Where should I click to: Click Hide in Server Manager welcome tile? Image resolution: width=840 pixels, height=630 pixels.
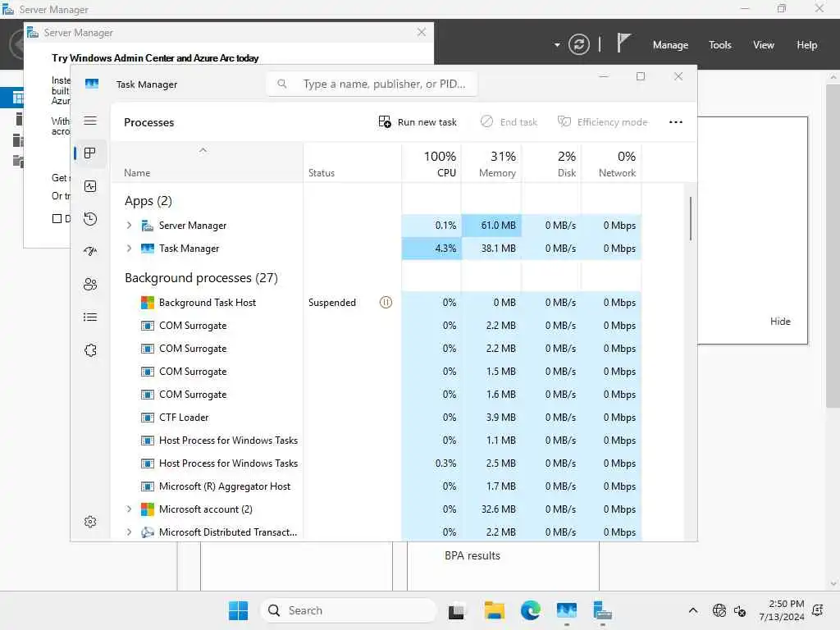point(780,322)
